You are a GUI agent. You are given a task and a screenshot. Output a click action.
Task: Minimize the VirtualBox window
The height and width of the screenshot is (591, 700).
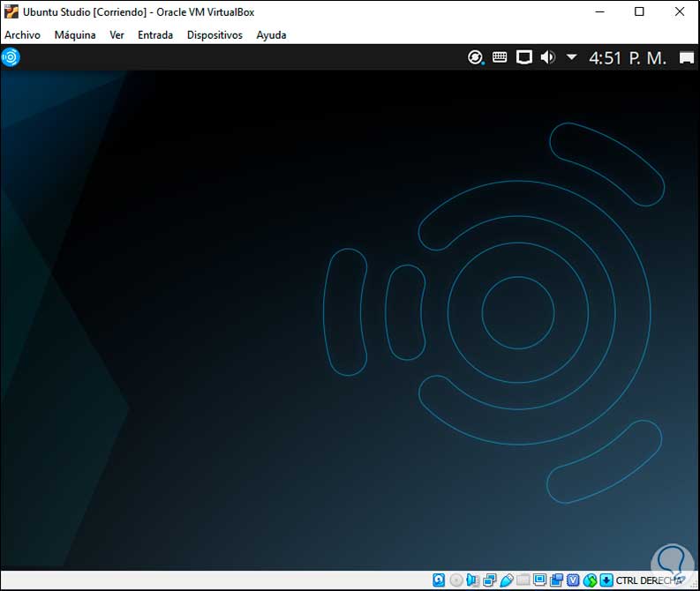coord(600,11)
